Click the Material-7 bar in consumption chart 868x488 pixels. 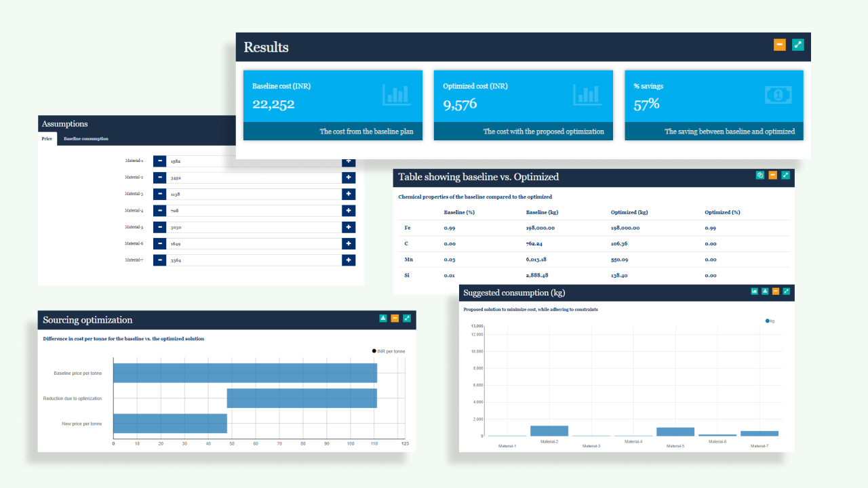point(759,434)
